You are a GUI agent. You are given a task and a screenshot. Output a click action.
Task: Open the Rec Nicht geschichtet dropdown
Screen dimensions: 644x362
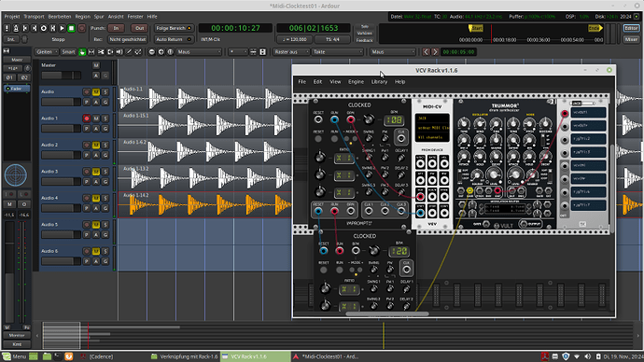click(127, 39)
